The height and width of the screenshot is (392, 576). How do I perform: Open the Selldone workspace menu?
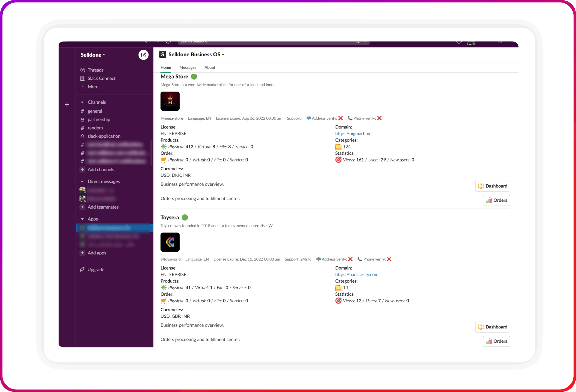click(x=93, y=55)
